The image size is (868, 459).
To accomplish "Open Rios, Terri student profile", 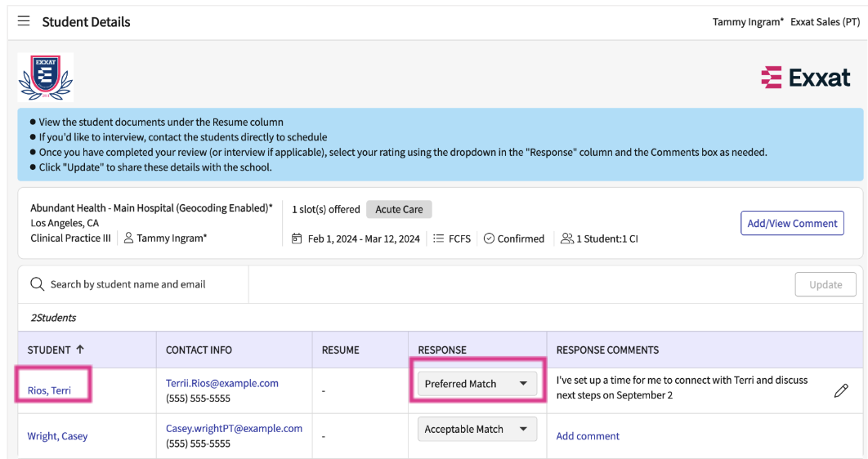I will (49, 390).
